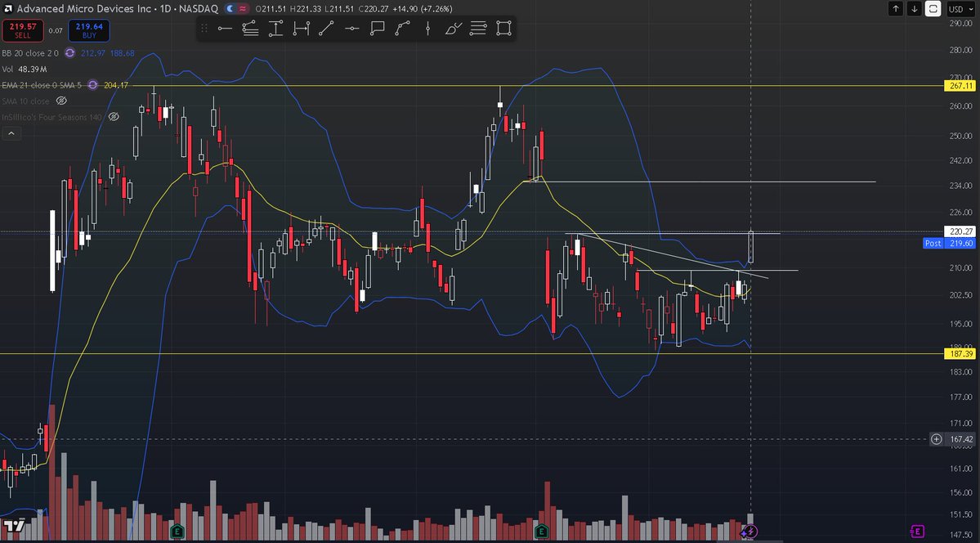Screen dimensions: 980x543
Task: Select the parallel channel lines tool
Action: [x=478, y=28]
